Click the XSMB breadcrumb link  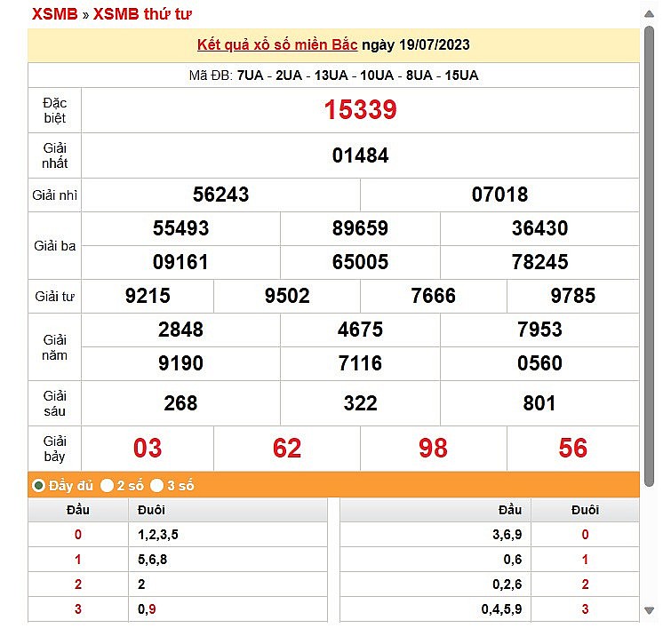[x=53, y=14]
